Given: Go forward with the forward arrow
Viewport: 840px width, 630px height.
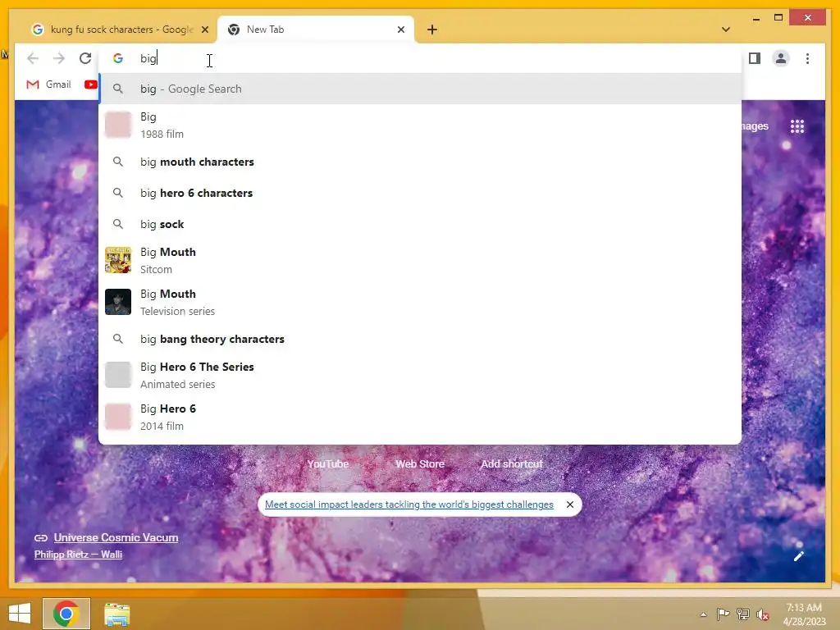Looking at the screenshot, I should [59, 58].
